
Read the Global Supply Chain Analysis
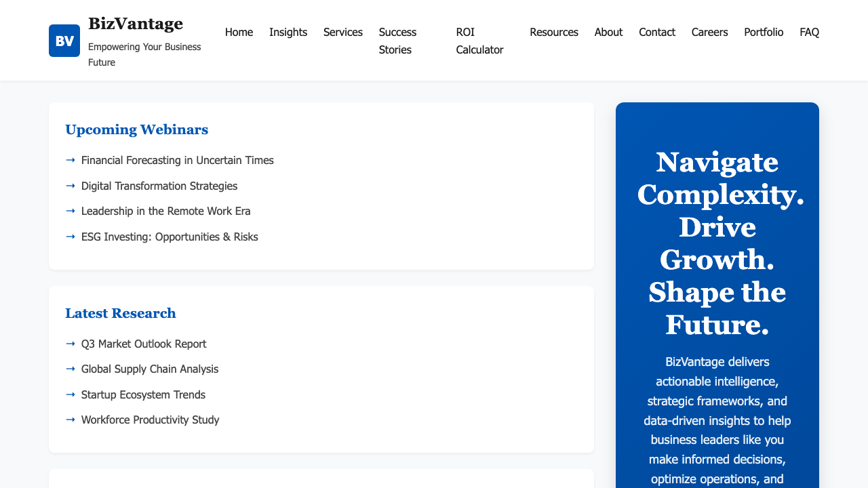(150, 369)
